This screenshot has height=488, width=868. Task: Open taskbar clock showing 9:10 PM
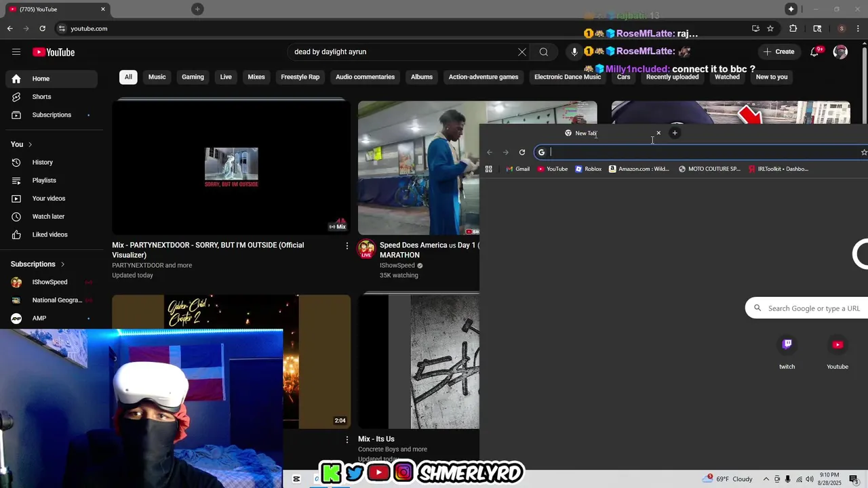click(829, 479)
